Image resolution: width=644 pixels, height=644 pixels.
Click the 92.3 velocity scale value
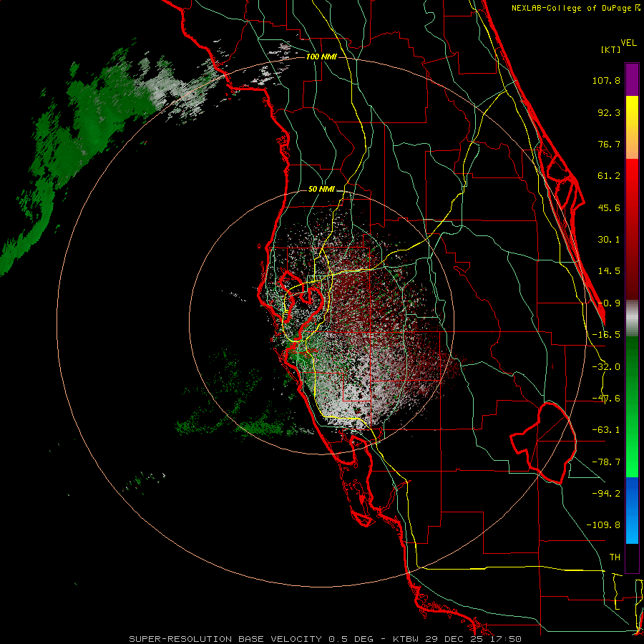point(609,112)
